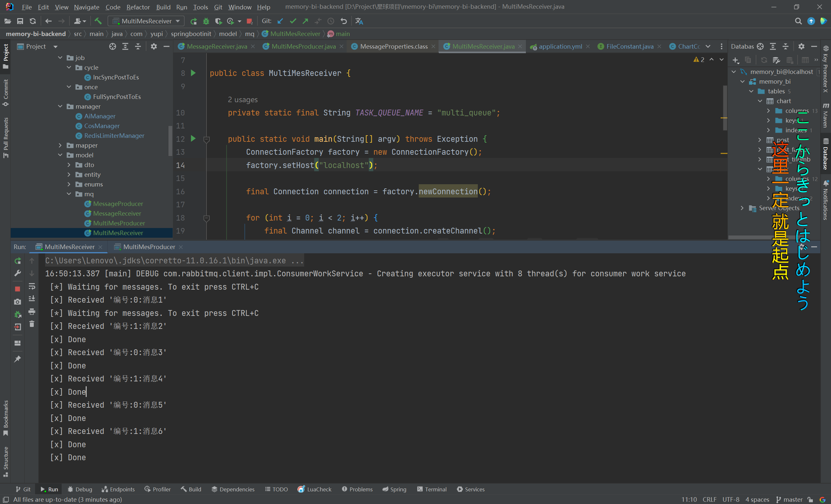This screenshot has width=831, height=504.
Task: Toggle scroll to end in Run console
Action: 32,298
